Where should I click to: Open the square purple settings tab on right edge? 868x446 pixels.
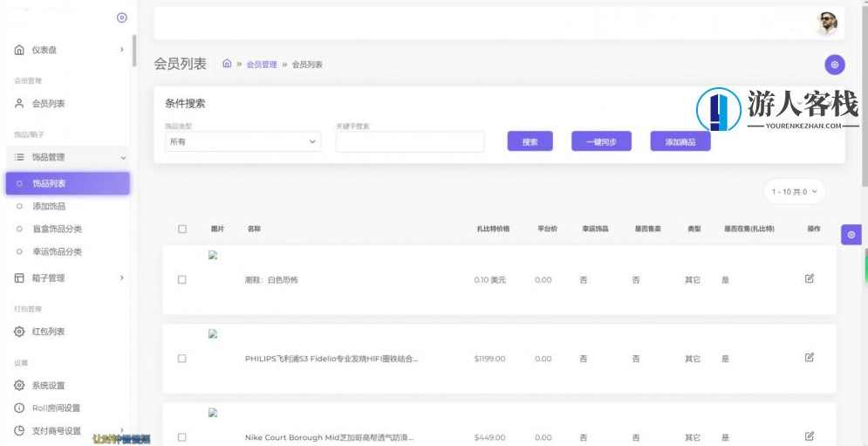pos(851,235)
